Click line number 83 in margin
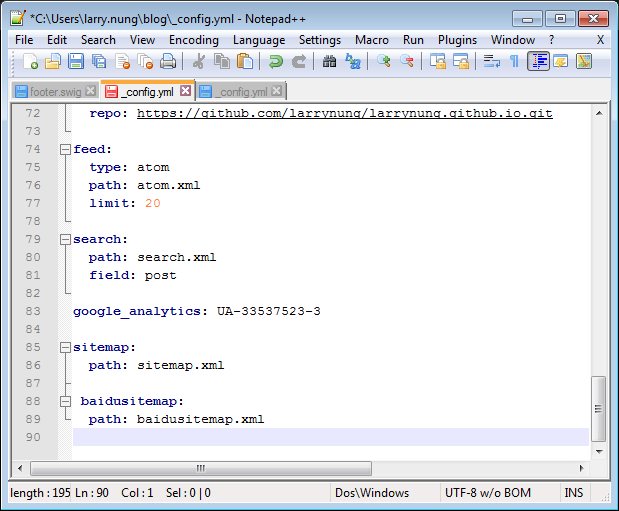This screenshot has height=511, width=619. [33, 311]
